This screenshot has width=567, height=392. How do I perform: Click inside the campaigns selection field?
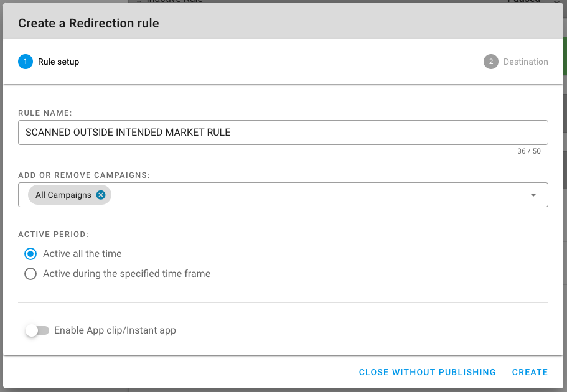pos(311,195)
